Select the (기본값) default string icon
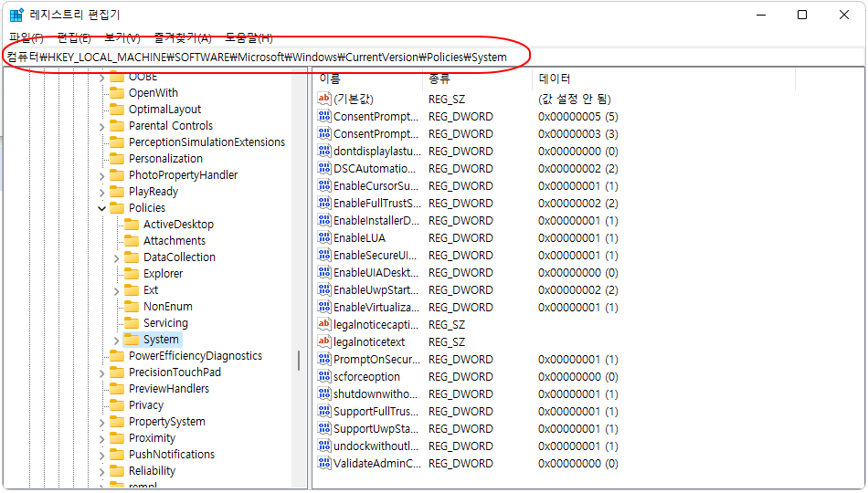 coord(324,99)
